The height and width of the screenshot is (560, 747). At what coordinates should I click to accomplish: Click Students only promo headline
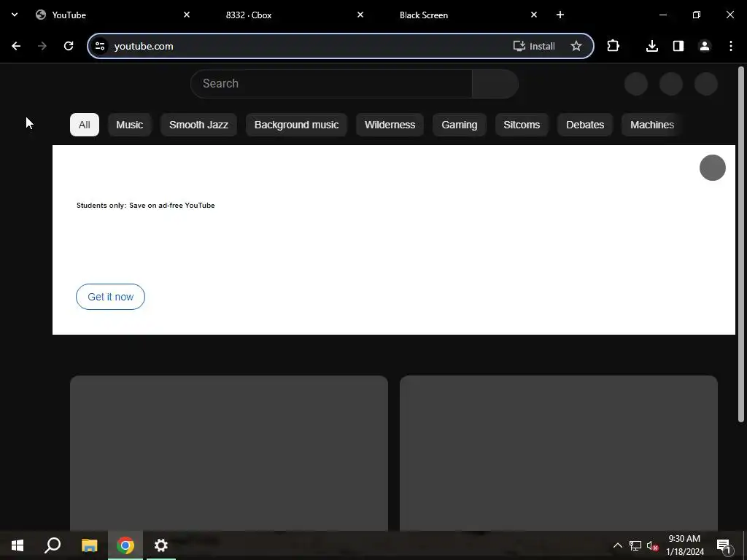click(x=146, y=205)
